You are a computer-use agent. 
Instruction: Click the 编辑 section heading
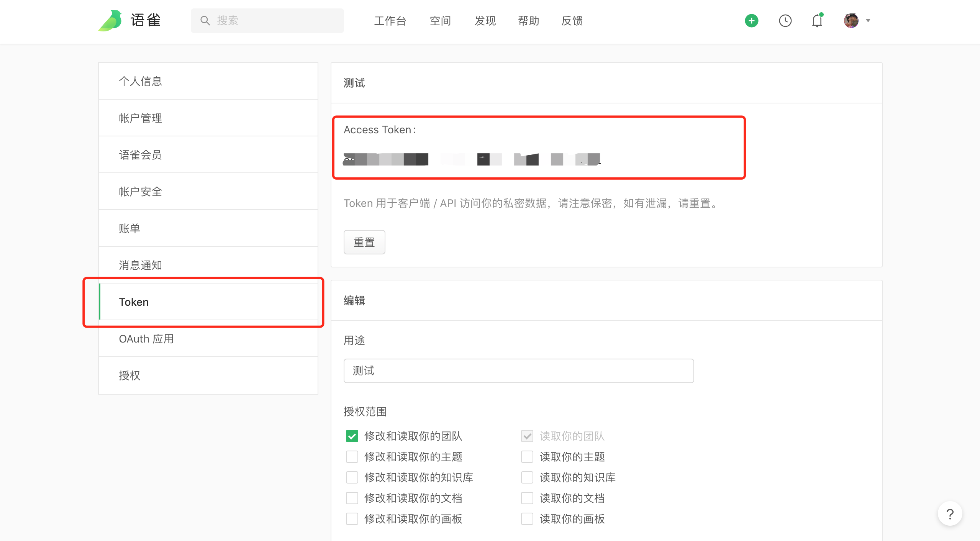click(x=354, y=300)
